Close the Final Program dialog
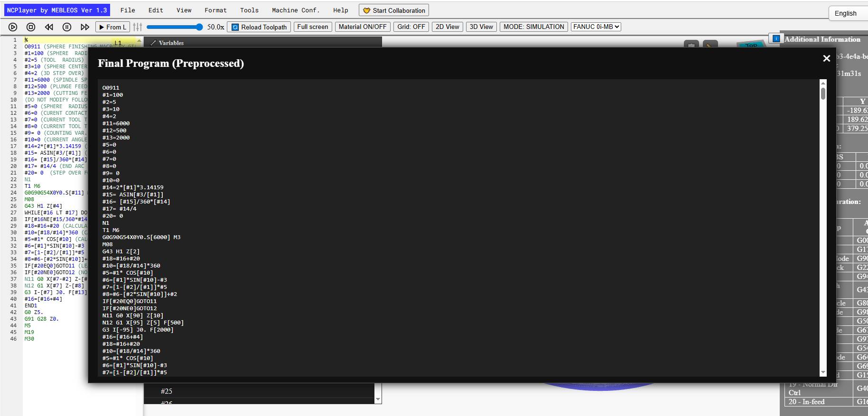The image size is (868, 416). 826,58
